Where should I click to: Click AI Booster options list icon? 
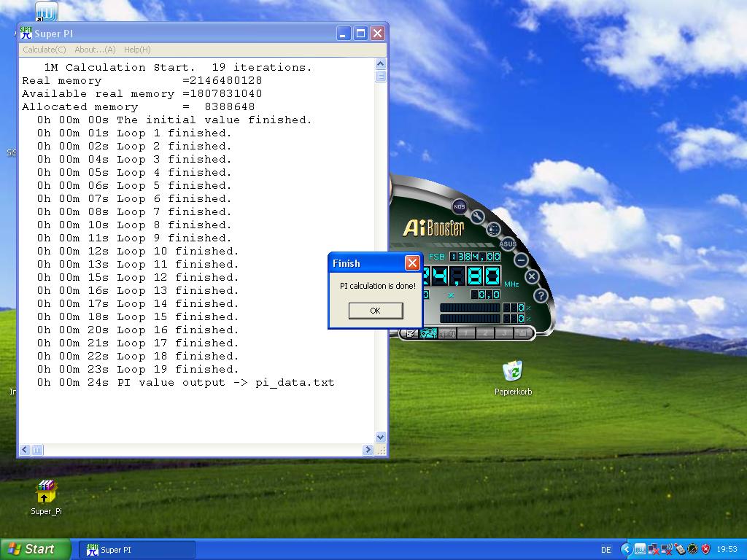tap(494, 229)
